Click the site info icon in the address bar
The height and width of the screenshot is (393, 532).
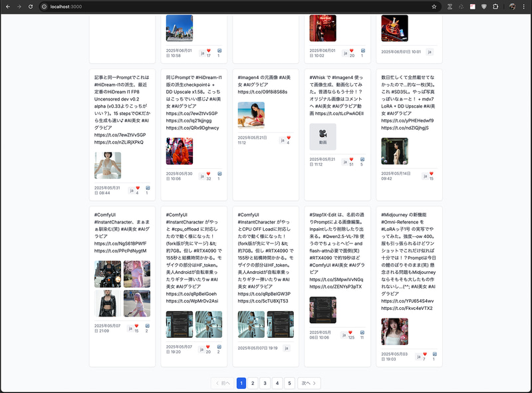[44, 7]
